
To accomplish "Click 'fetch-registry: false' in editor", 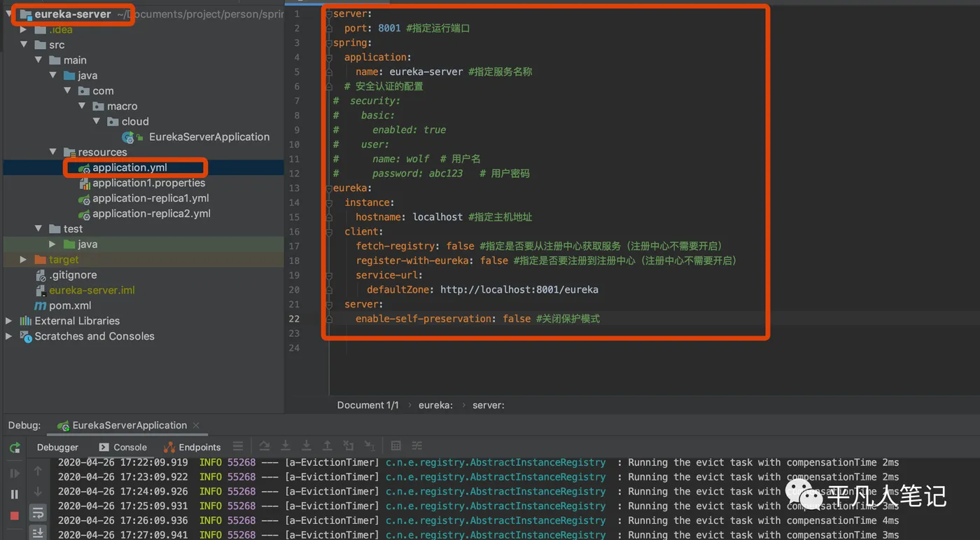I will [415, 246].
